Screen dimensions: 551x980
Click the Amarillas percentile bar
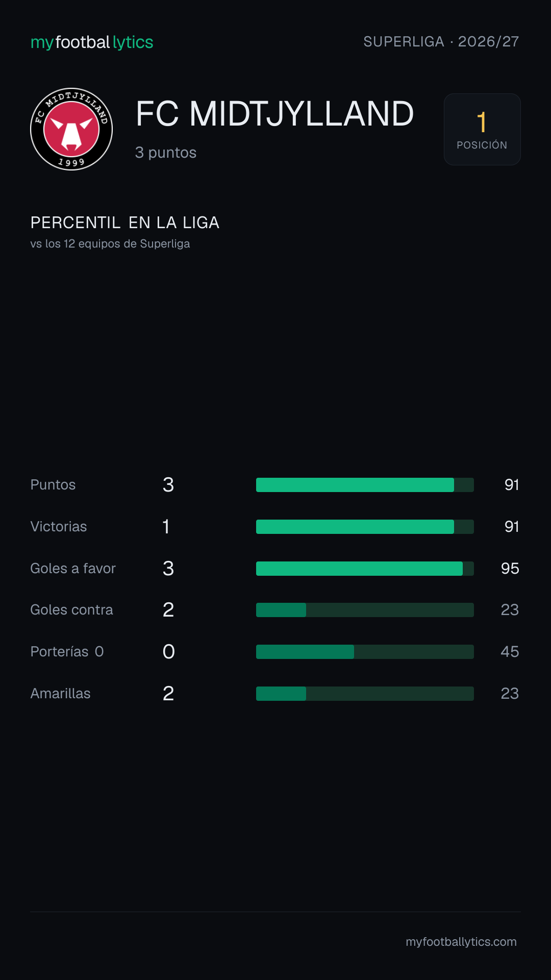click(365, 694)
